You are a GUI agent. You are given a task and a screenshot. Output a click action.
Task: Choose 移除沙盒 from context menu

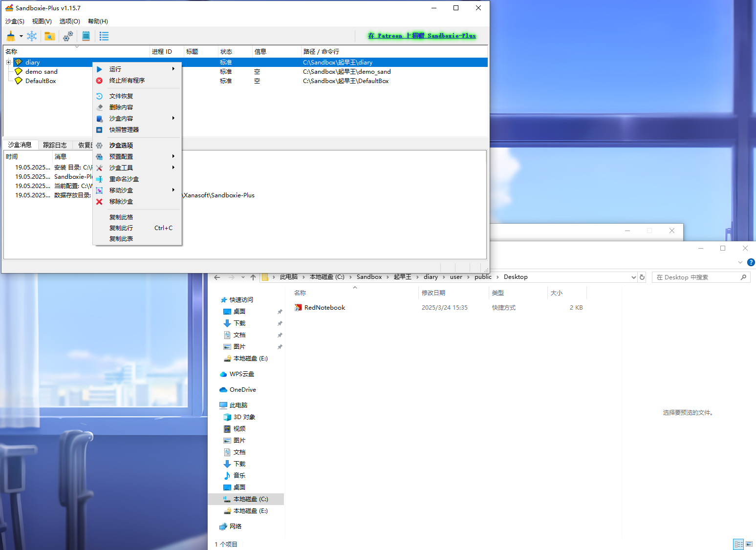137,202
